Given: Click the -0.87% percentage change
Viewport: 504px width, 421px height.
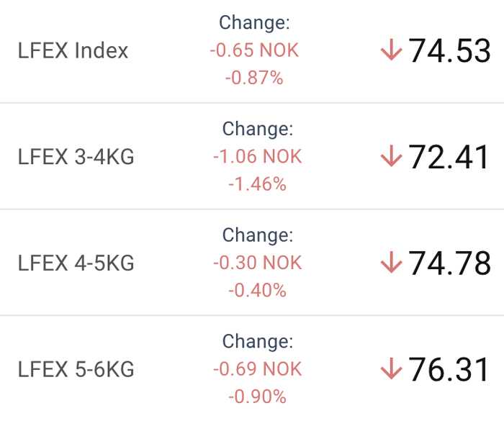Looking at the screenshot, I should tap(254, 78).
